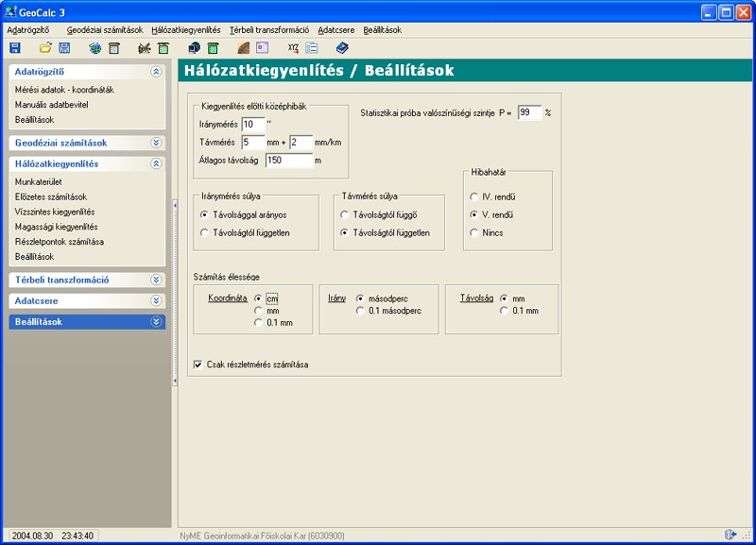The height and width of the screenshot is (545, 756).
Task: Open the Adatcsere menu
Action: (336, 30)
